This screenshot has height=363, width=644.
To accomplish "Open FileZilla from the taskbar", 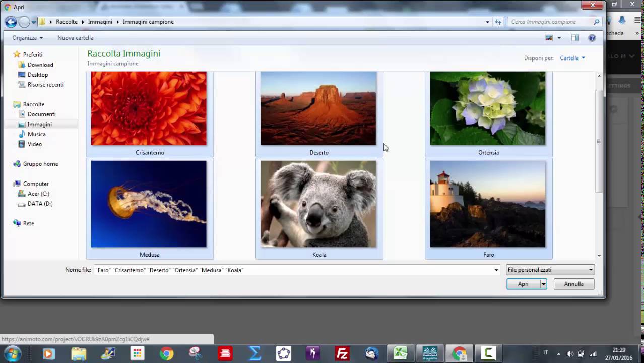I will [x=342, y=354].
